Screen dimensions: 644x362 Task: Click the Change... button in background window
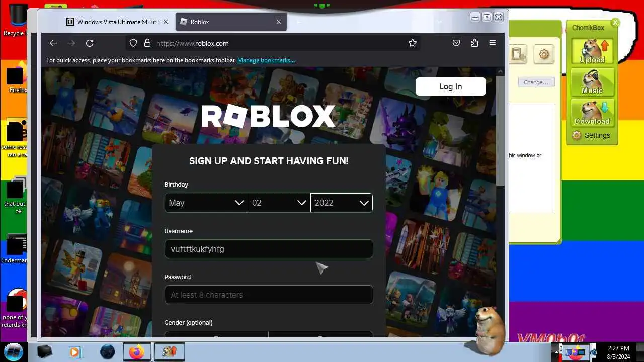coord(536,82)
